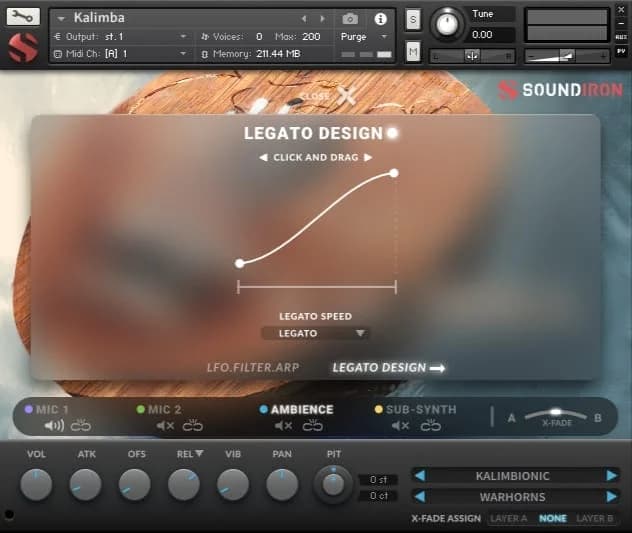632x533 pixels.
Task: Open the instrument info icon
Action: point(380,19)
